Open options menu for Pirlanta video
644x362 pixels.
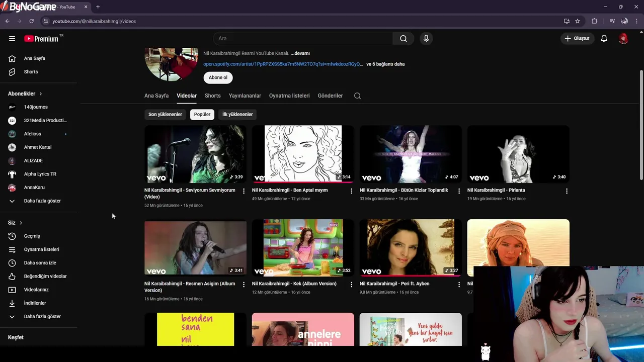[x=567, y=191]
